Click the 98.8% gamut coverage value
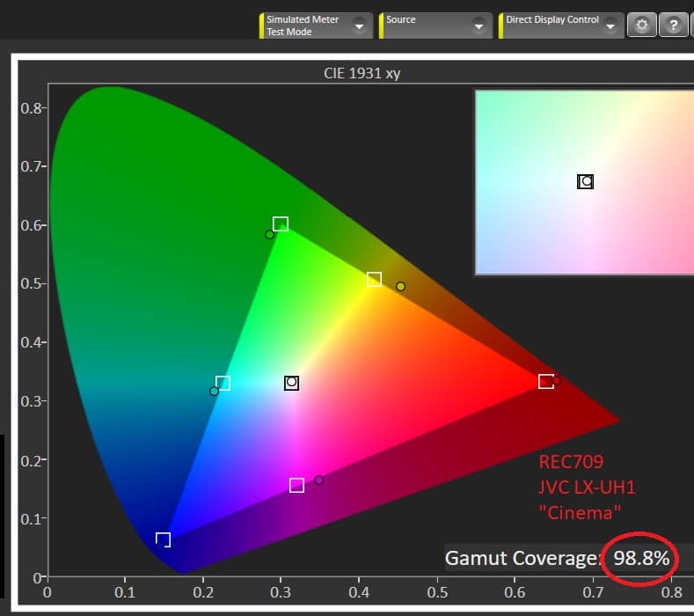Viewport: 694px width, 616px height. (x=641, y=558)
